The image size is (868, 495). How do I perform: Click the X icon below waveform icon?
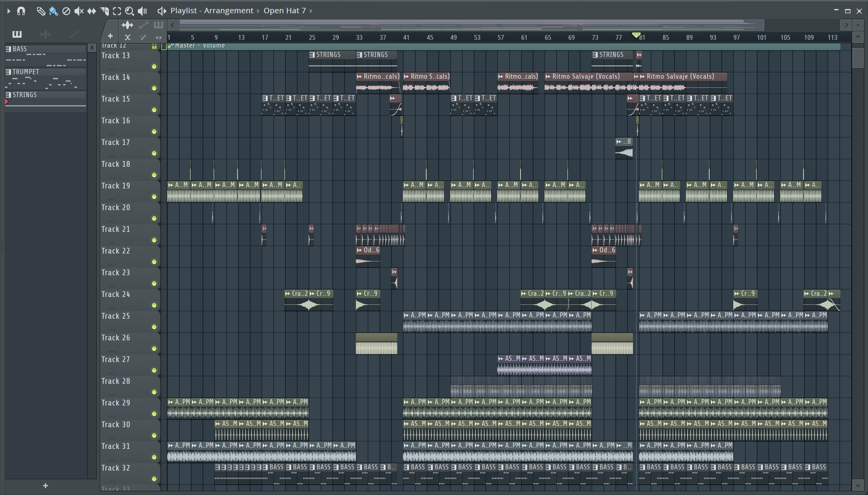point(127,37)
